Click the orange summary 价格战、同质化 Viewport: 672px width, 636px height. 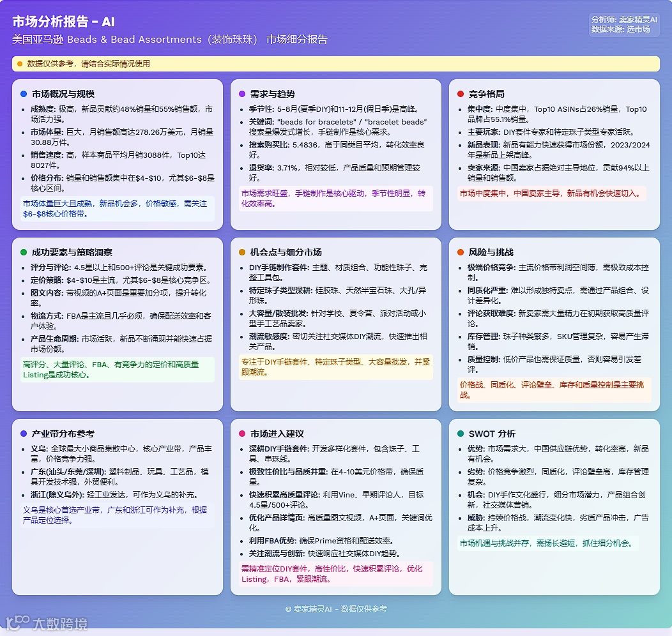point(554,390)
